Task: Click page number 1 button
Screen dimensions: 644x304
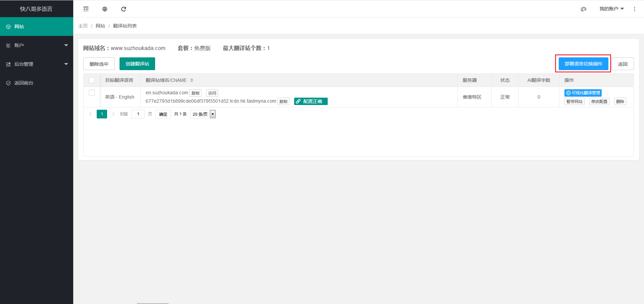Action: pyautogui.click(x=102, y=114)
